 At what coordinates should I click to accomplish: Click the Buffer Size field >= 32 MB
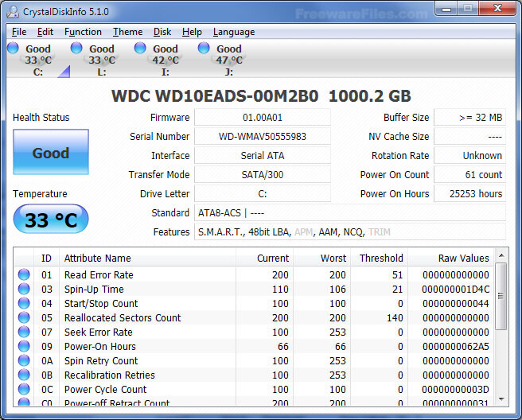pos(469,118)
